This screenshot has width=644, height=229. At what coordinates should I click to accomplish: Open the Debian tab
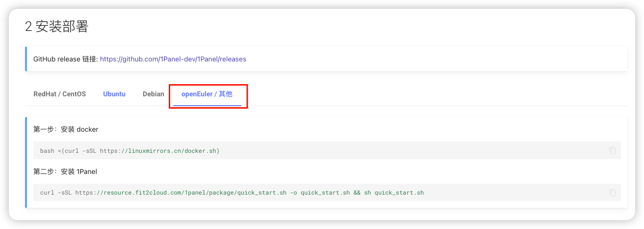click(154, 94)
